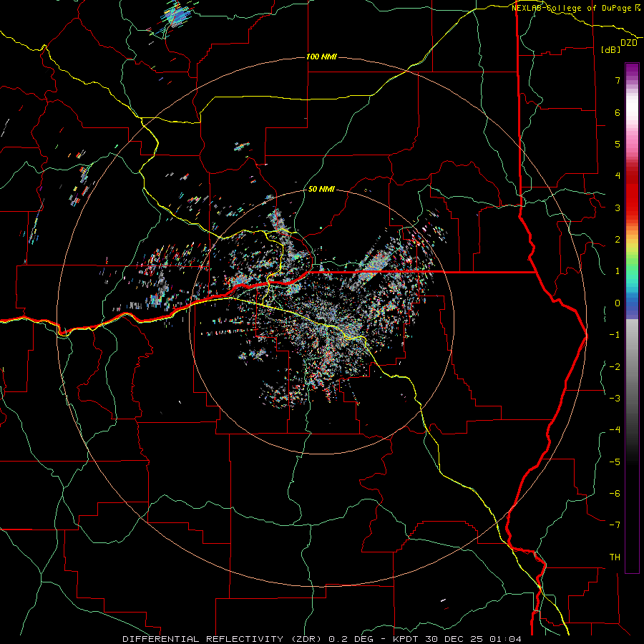This screenshot has width=644, height=644.
Task: Click the -2 value on the color scale
Action: (x=615, y=367)
